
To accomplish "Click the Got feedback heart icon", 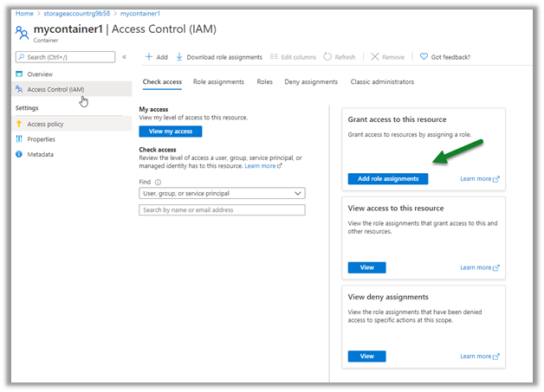I will (x=424, y=57).
